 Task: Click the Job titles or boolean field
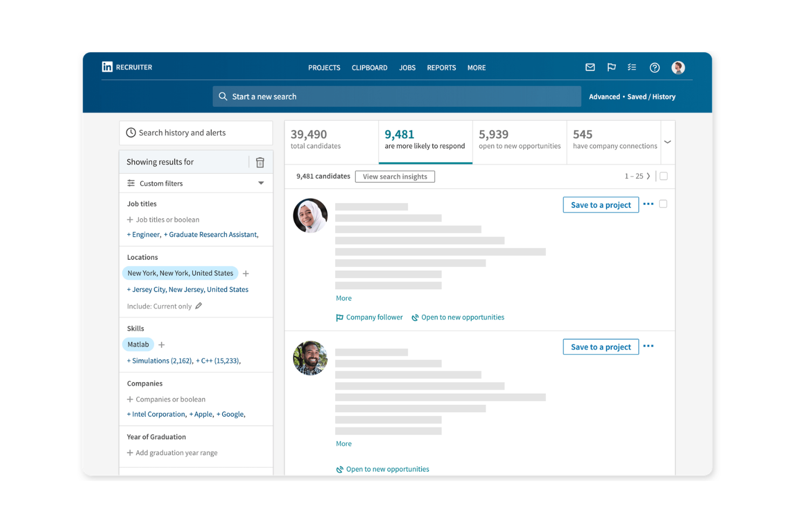[163, 219]
